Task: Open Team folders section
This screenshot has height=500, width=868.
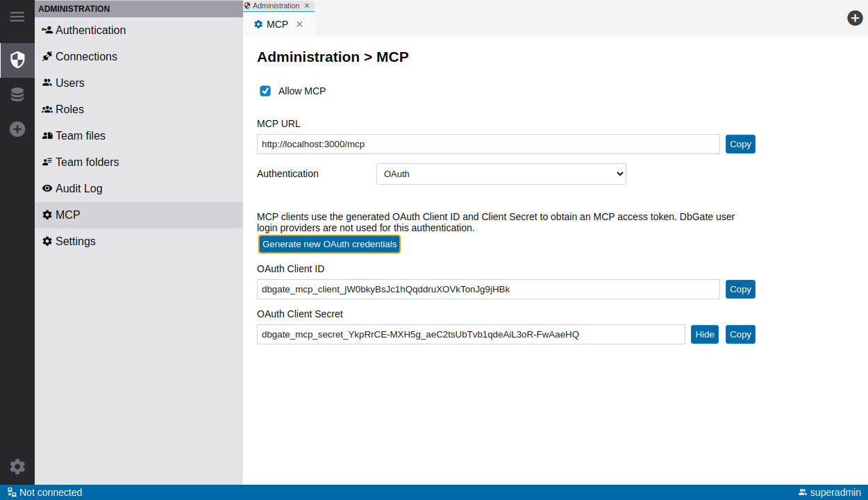Action: click(x=139, y=162)
